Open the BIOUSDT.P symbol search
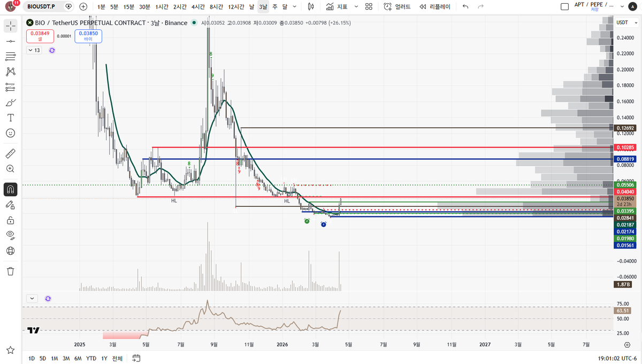The width and height of the screenshot is (642, 364). point(42,6)
